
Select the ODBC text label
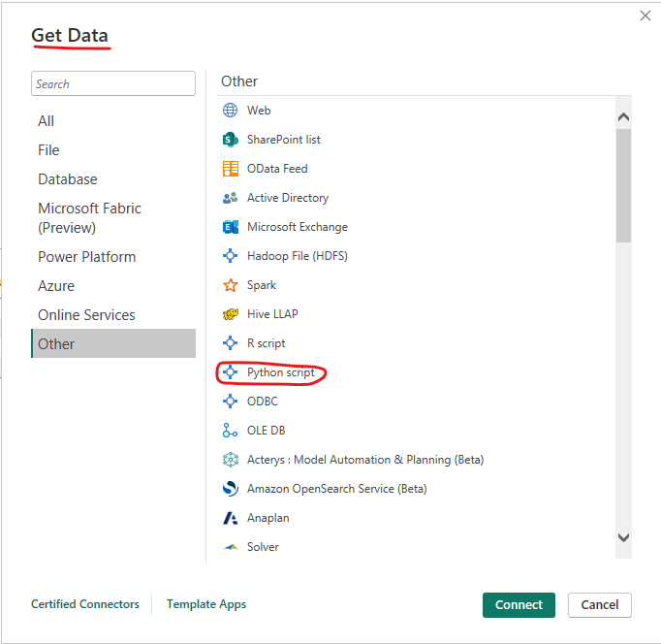pyautogui.click(x=263, y=402)
